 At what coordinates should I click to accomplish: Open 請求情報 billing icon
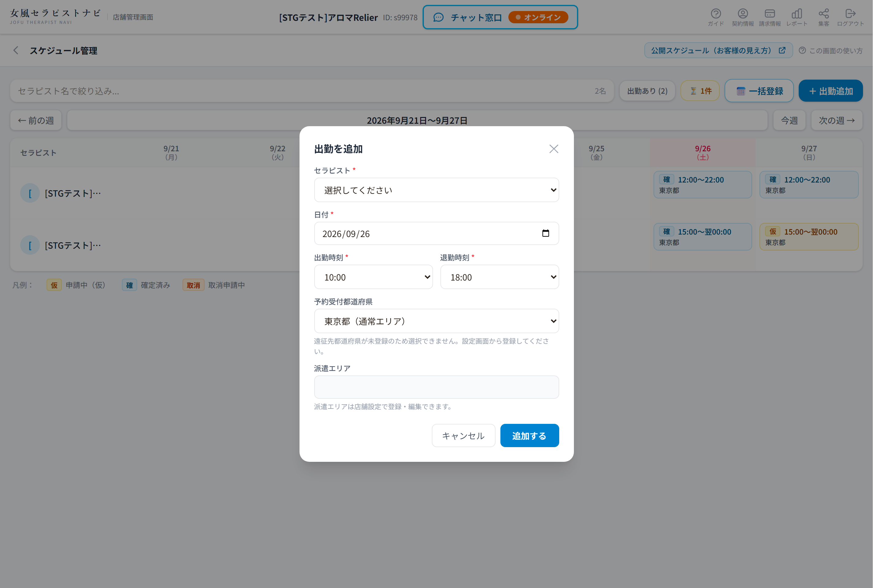770,17
